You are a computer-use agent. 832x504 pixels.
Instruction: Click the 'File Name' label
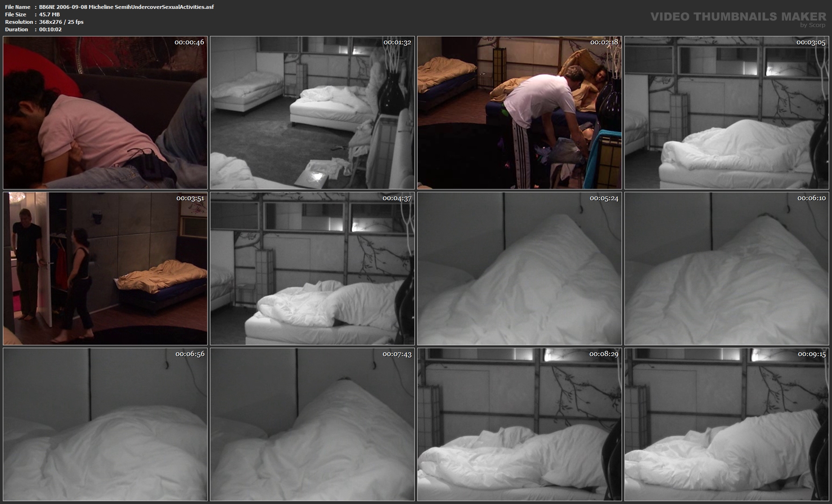point(18,7)
